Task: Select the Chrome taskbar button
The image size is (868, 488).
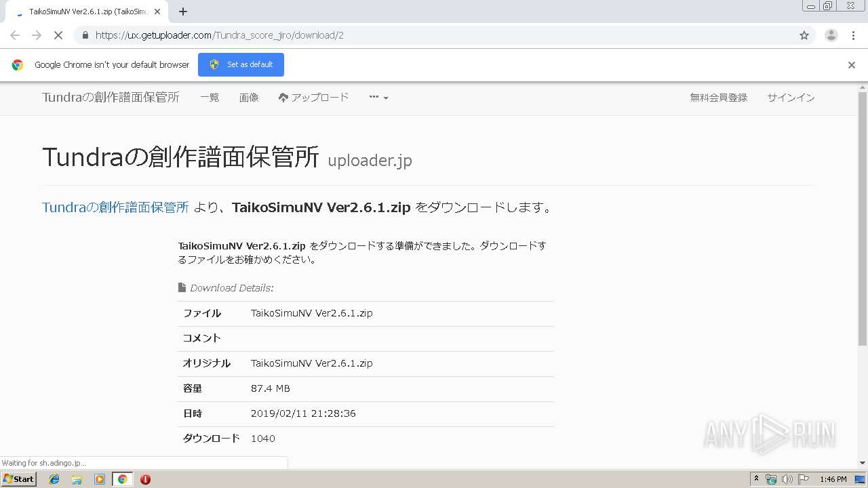Action: click(122, 479)
